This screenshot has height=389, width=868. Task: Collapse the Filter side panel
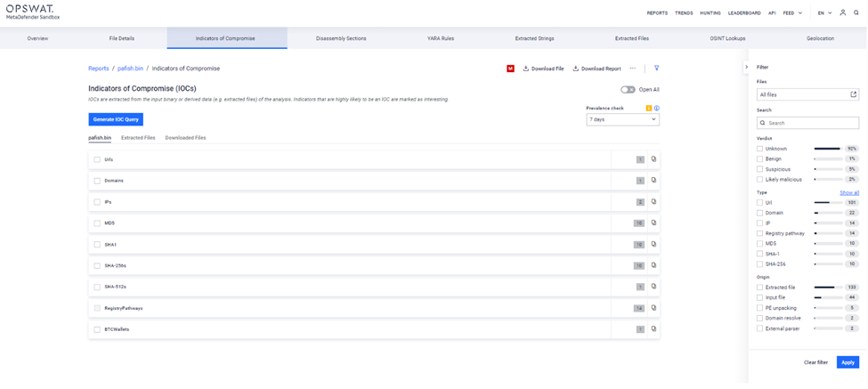(746, 68)
